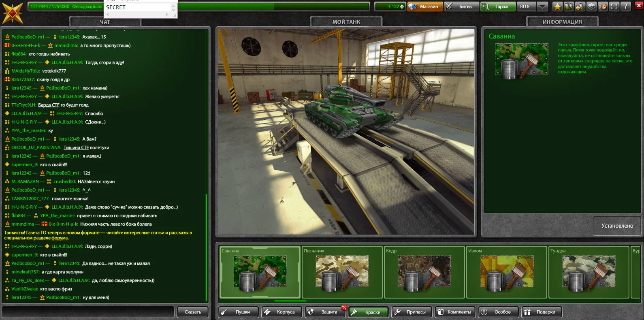Screen dimensions: 644x320
Task: Click the Барда CTF battle link
Action: pos(49,105)
